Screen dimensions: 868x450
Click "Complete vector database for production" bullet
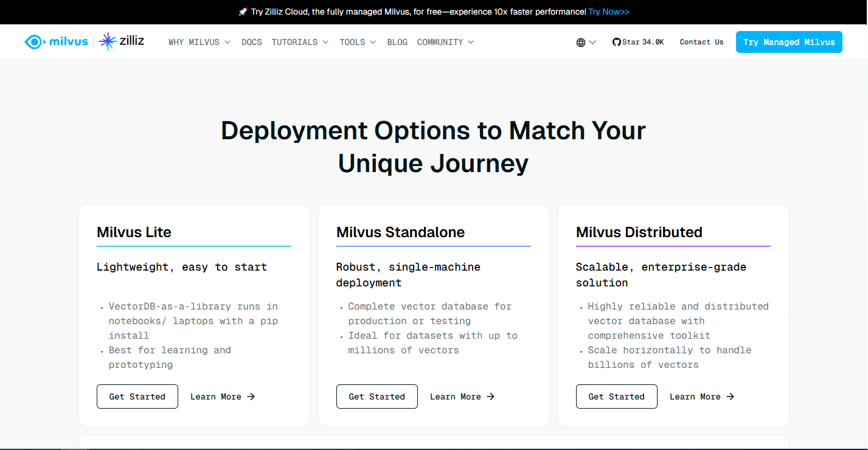coord(430,314)
